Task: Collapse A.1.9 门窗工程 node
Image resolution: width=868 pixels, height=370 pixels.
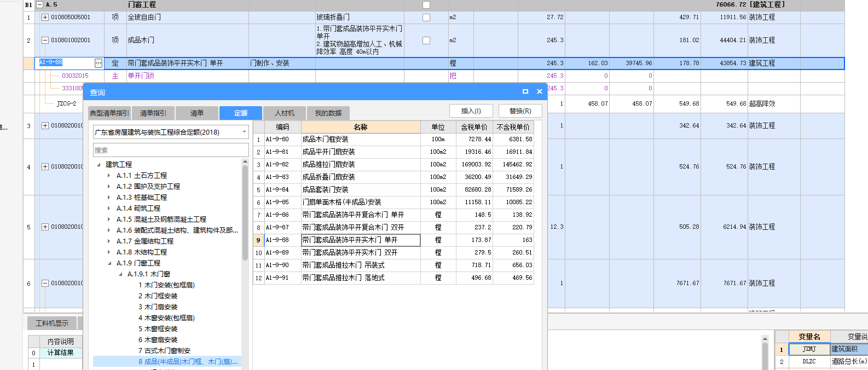Action: click(109, 263)
